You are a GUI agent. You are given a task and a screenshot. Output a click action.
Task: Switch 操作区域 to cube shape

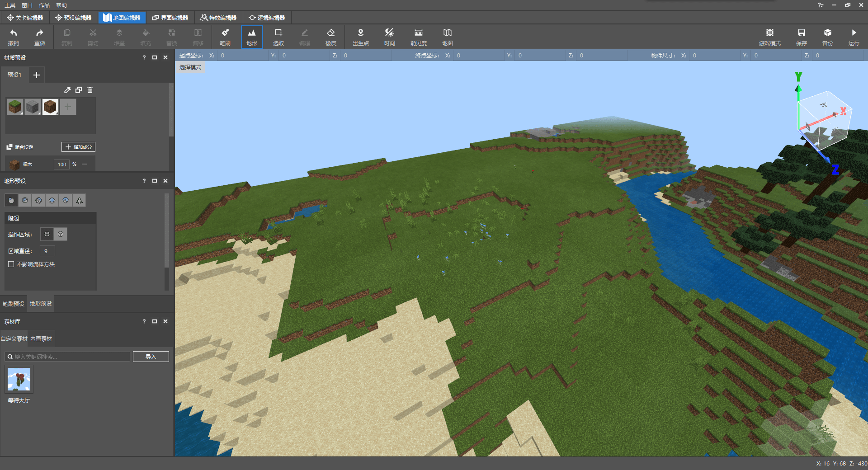point(61,234)
